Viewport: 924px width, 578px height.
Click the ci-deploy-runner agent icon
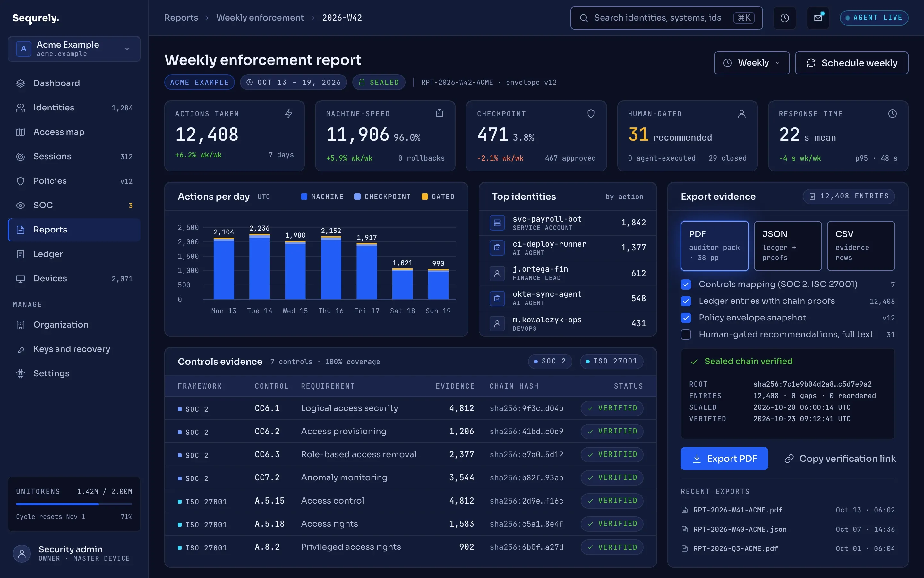497,248
